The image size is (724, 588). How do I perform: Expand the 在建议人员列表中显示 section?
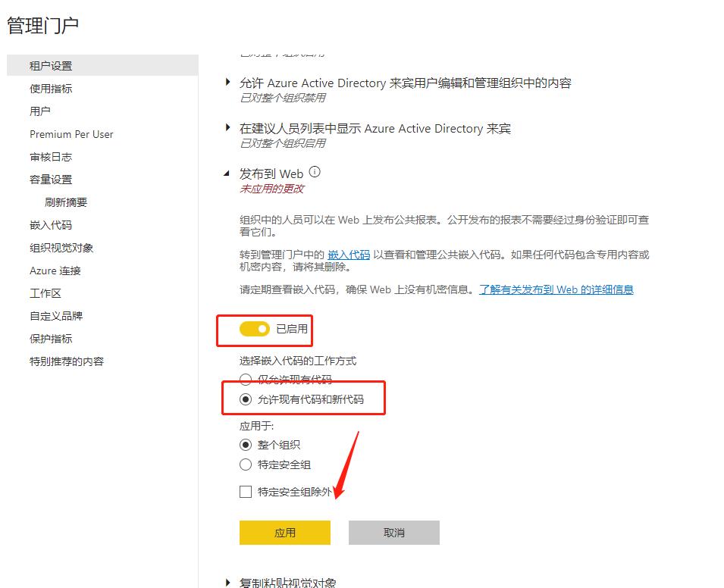226,129
